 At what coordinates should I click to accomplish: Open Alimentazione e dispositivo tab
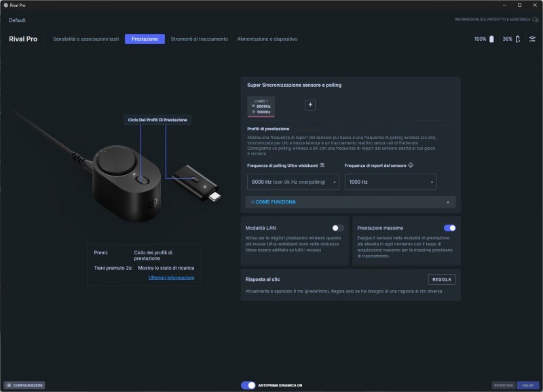[267, 39]
